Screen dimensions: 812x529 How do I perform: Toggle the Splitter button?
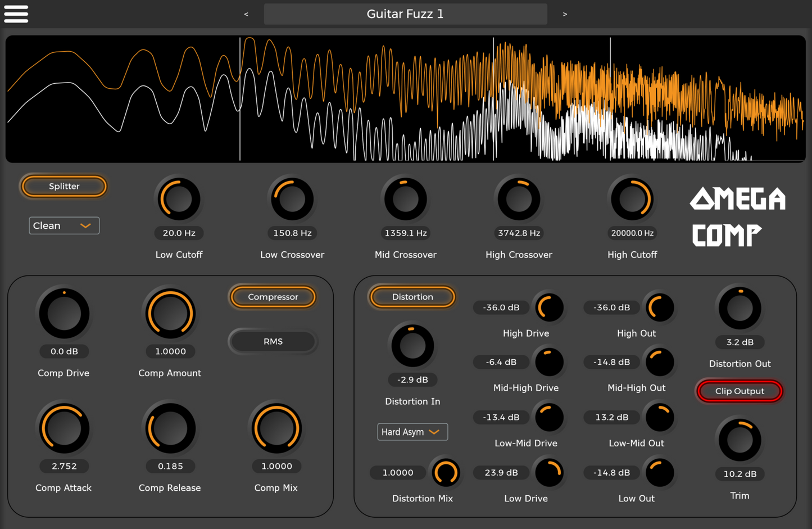[64, 186]
